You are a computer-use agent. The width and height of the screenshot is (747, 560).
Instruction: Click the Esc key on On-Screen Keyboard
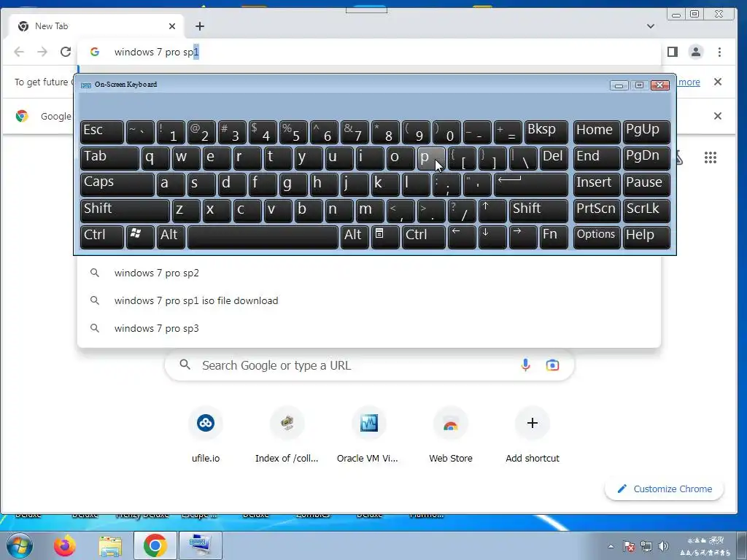[102, 132]
